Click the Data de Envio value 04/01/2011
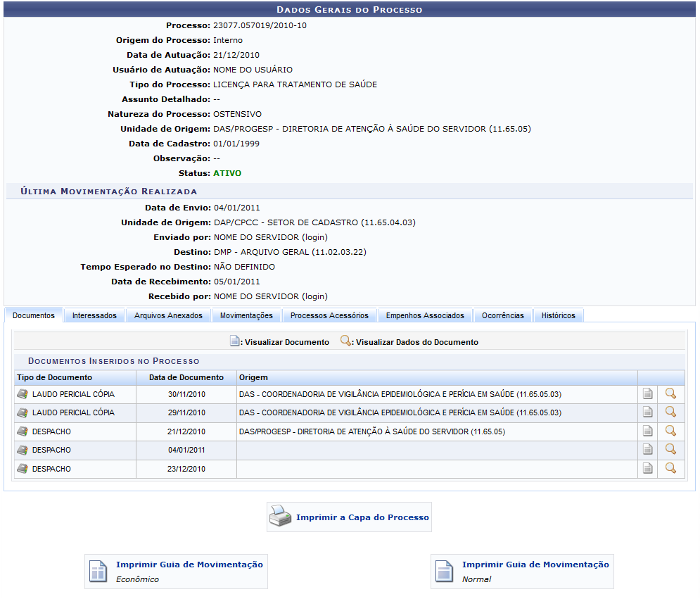 (236, 208)
